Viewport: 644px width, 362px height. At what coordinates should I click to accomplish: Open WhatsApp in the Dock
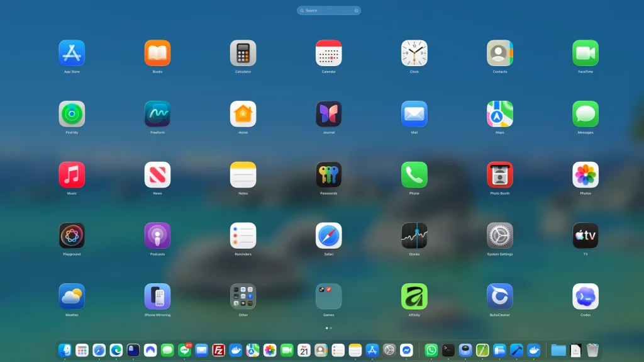pyautogui.click(x=431, y=350)
